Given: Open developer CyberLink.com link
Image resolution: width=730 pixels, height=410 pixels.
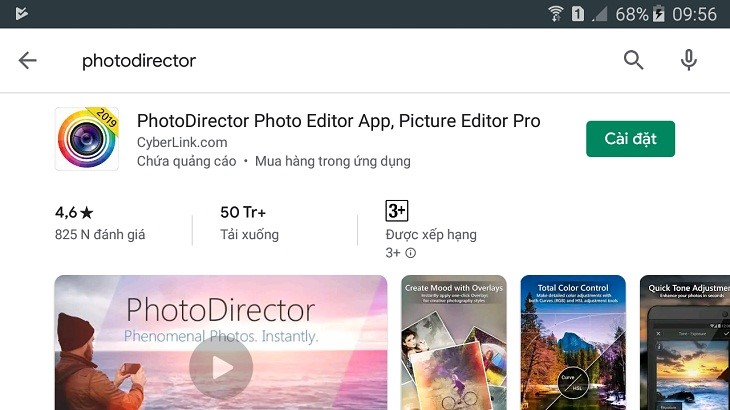Looking at the screenshot, I should (182, 142).
